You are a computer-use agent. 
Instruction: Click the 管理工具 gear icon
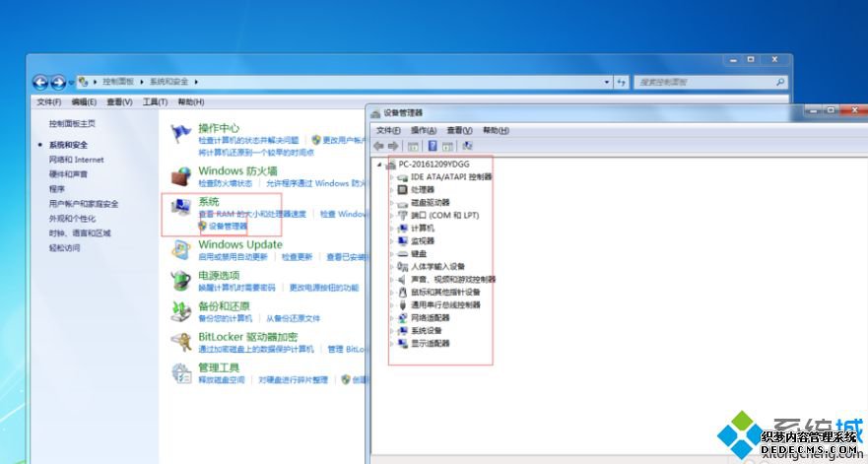[180, 373]
